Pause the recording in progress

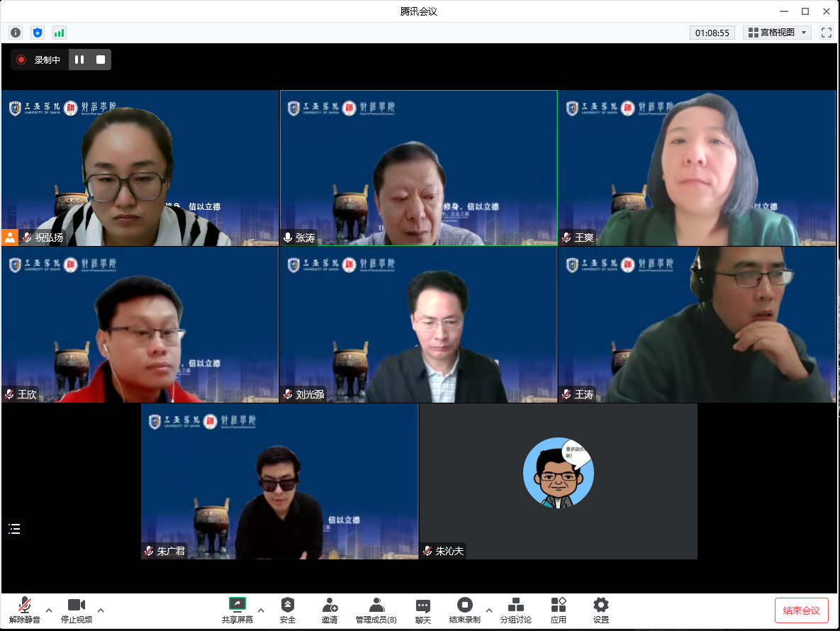(x=79, y=60)
